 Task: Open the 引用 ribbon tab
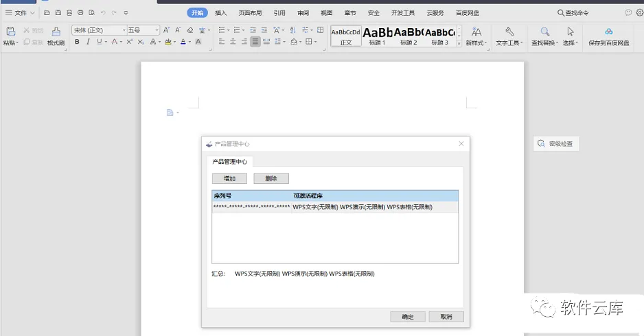[x=279, y=13]
